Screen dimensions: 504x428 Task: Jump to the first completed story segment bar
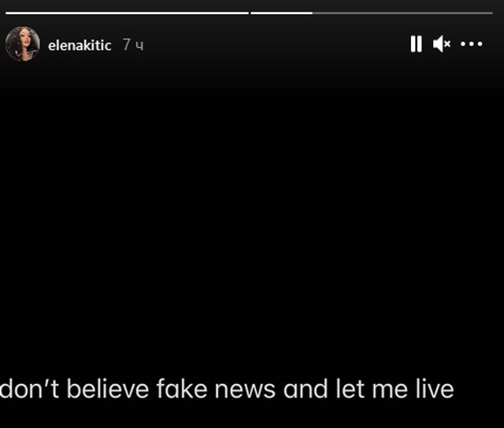coord(128,13)
